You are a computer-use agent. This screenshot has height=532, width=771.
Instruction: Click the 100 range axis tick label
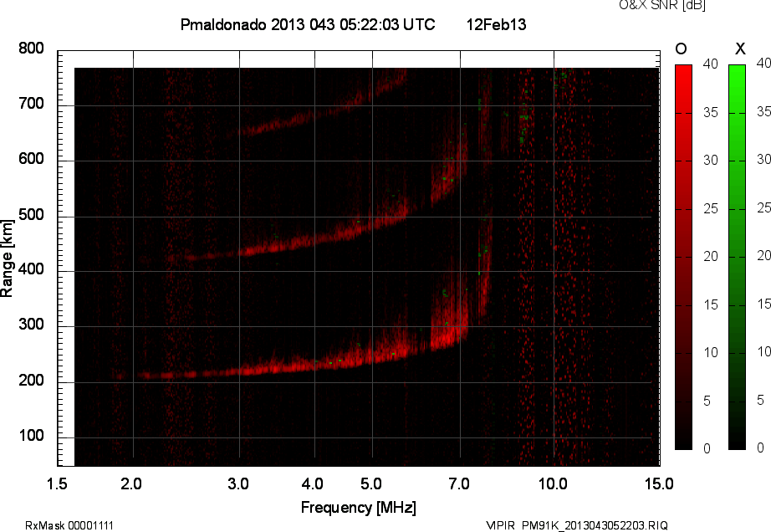coord(31,436)
